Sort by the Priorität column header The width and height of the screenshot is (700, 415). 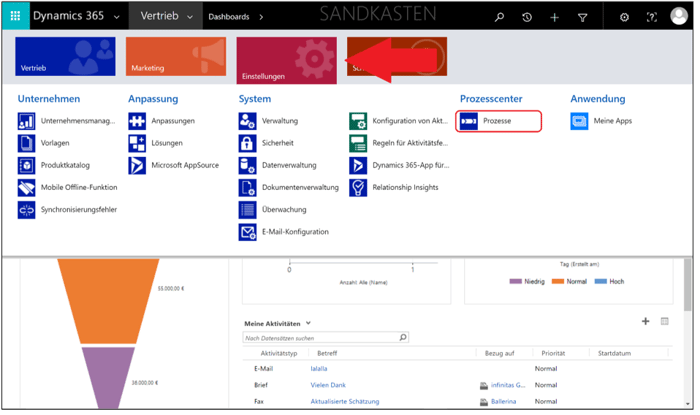click(553, 353)
